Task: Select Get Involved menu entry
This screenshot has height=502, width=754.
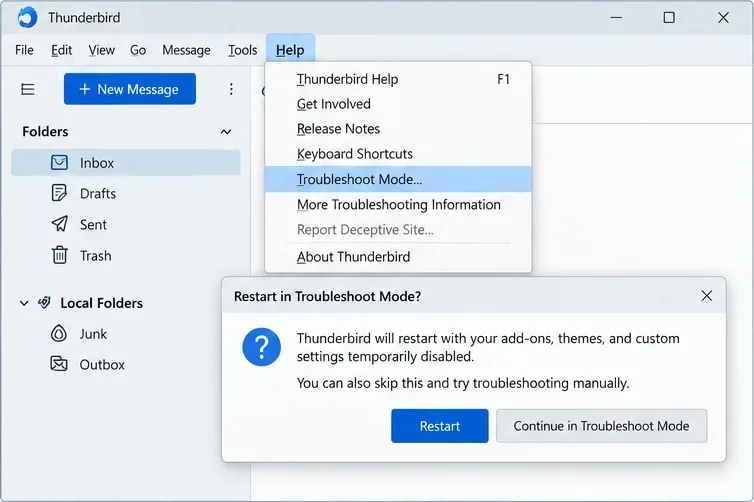Action: (398, 104)
